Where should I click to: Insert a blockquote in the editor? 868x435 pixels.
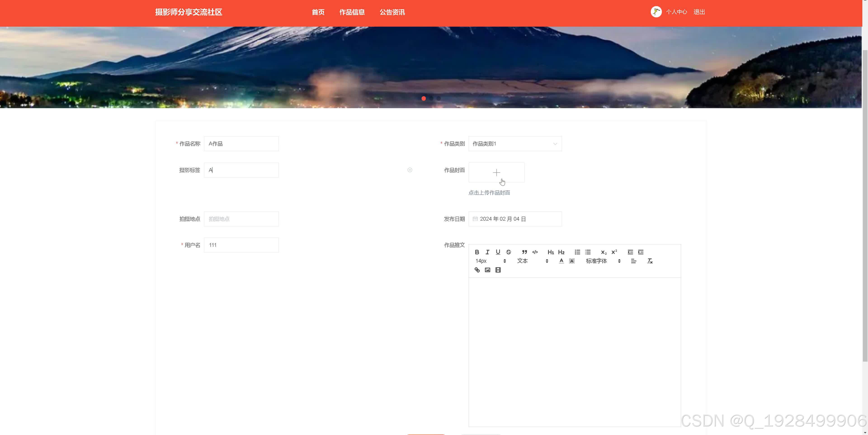point(524,252)
